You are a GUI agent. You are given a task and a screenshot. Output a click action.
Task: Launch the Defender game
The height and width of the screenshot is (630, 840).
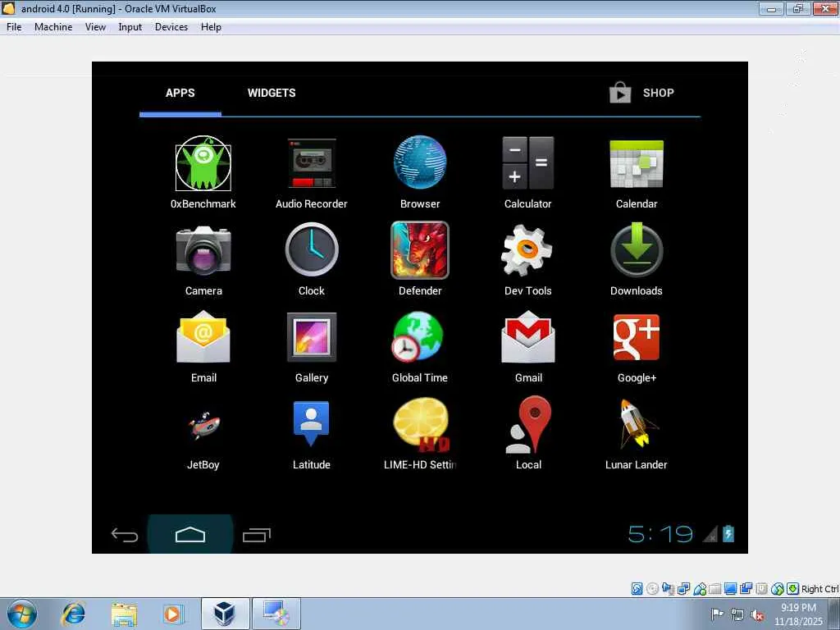pyautogui.click(x=420, y=250)
